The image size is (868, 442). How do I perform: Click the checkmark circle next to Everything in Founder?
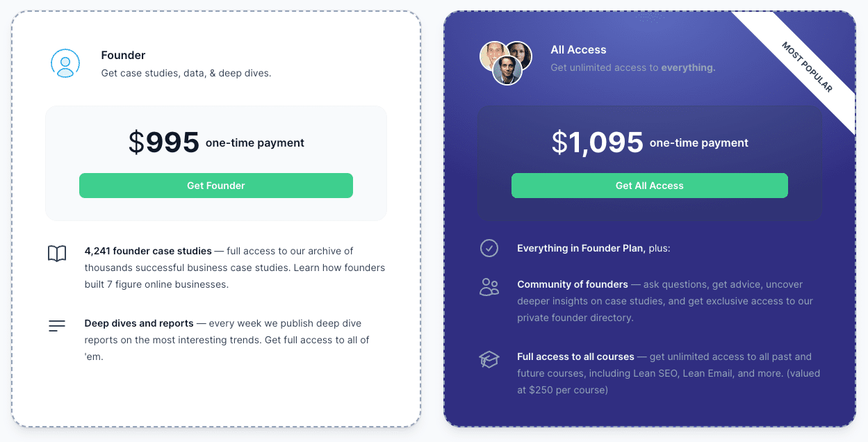[x=489, y=247]
